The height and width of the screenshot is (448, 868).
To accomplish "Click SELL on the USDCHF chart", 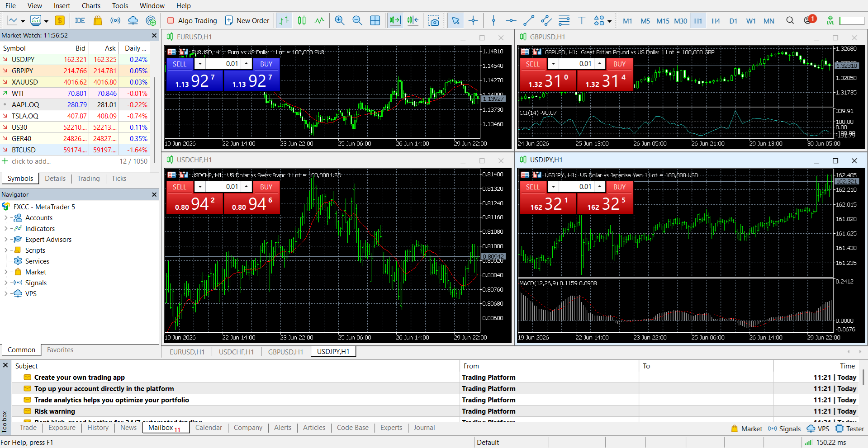I will [180, 187].
